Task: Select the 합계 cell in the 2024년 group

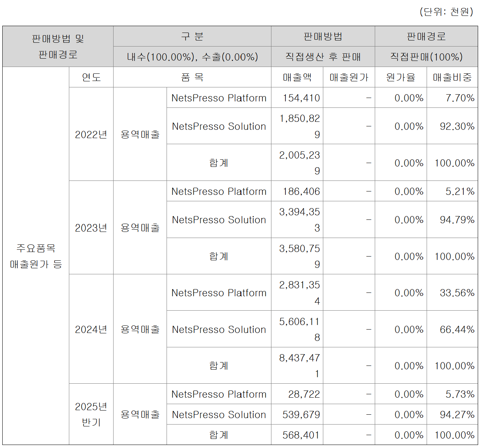Action: (x=219, y=366)
